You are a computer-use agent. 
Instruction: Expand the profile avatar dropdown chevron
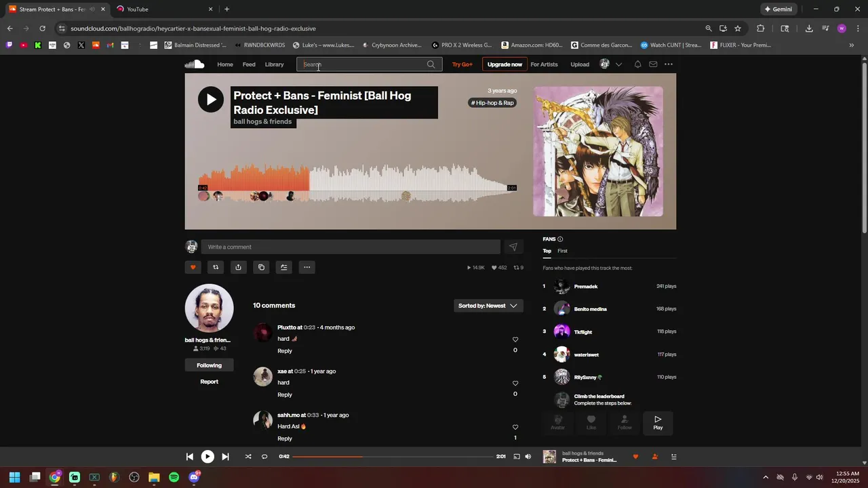(x=618, y=64)
